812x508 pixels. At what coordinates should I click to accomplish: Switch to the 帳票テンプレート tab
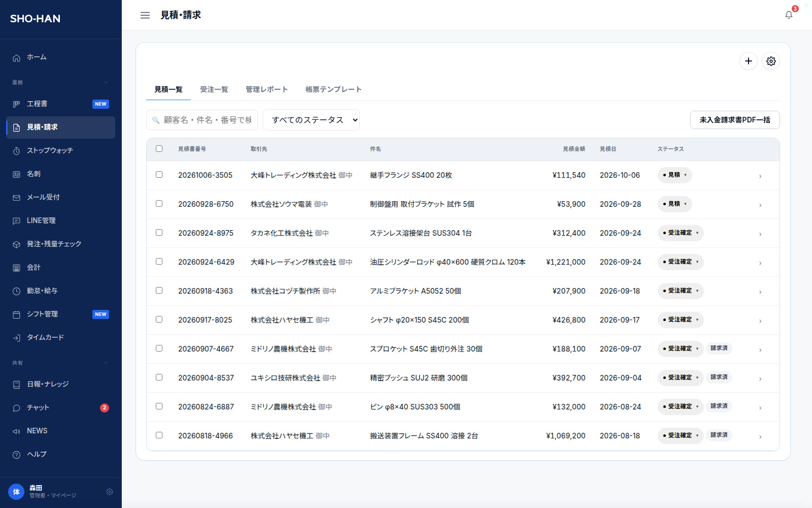click(x=333, y=89)
